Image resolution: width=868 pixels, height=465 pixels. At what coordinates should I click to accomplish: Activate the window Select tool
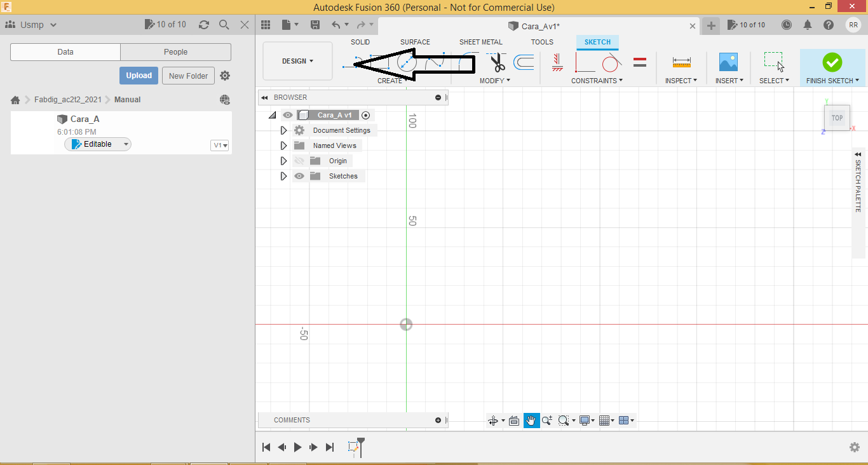coord(774,62)
